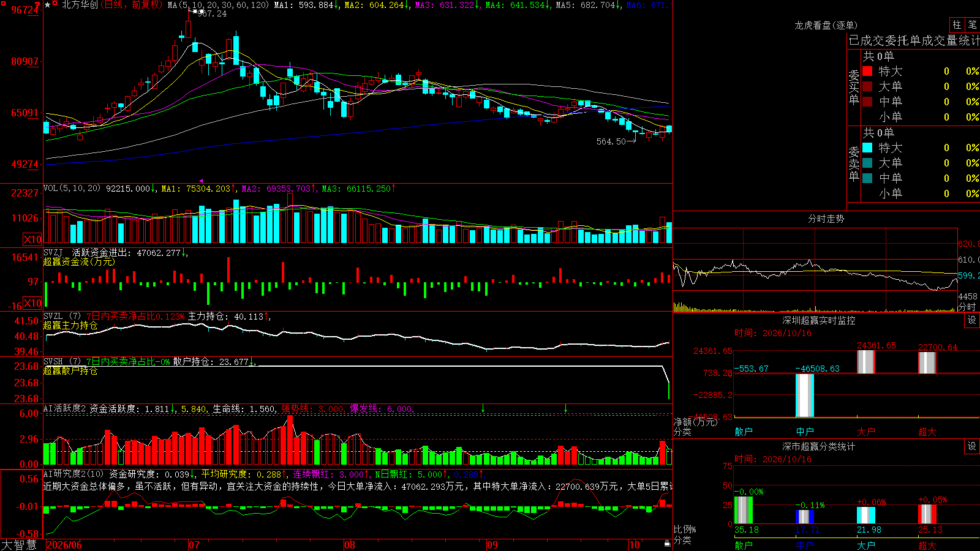Click the 967.24 high price annotation
This screenshot has height=551, width=980.
tap(212, 13)
